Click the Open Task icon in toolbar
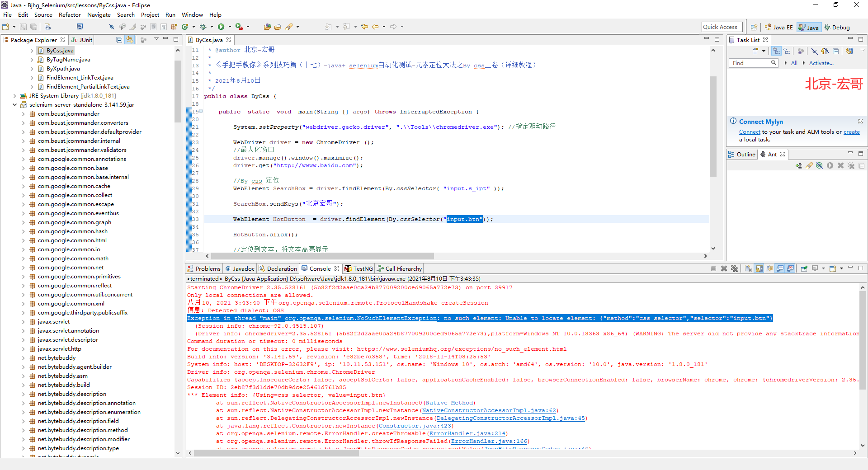Viewport: 868px width, 470px height. (278, 27)
